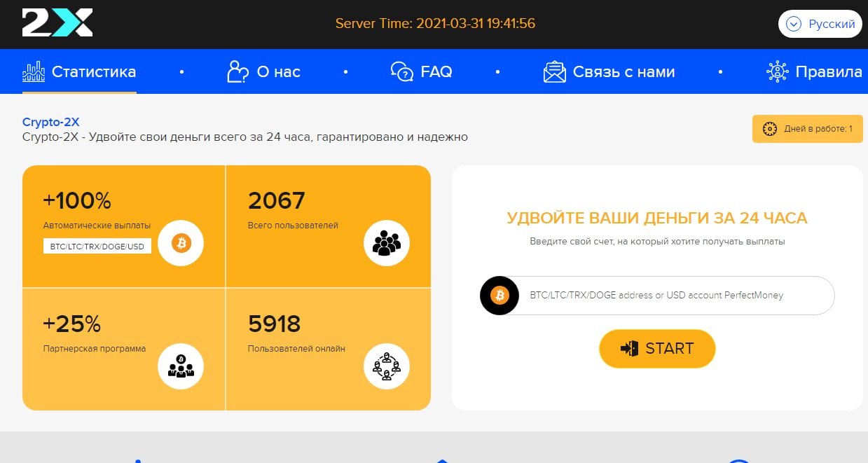Click the Удвойте свои деньги tagline
This screenshot has height=463, width=868.
(x=245, y=137)
